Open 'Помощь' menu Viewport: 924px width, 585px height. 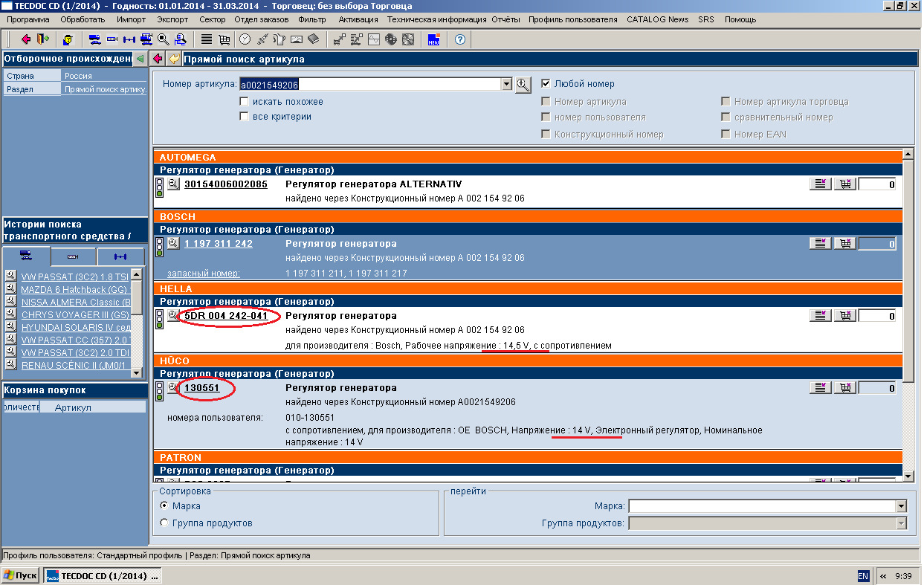740,19
